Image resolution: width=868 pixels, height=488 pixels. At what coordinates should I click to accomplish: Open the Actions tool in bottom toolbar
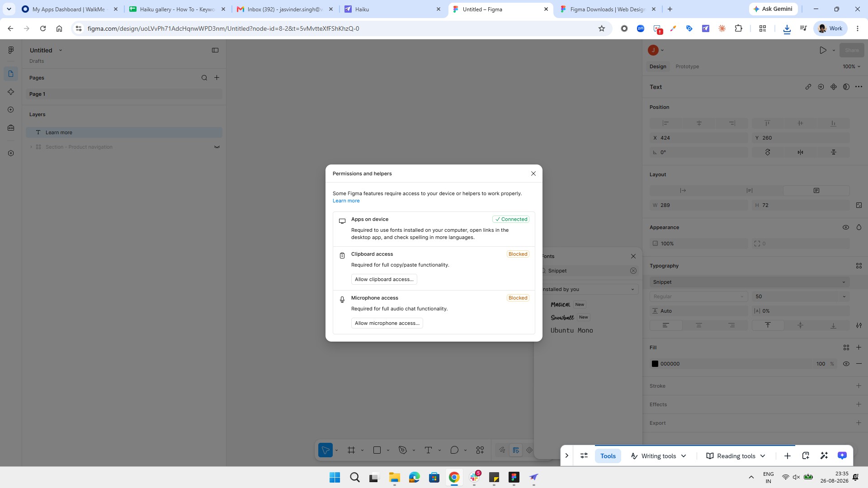point(480,450)
